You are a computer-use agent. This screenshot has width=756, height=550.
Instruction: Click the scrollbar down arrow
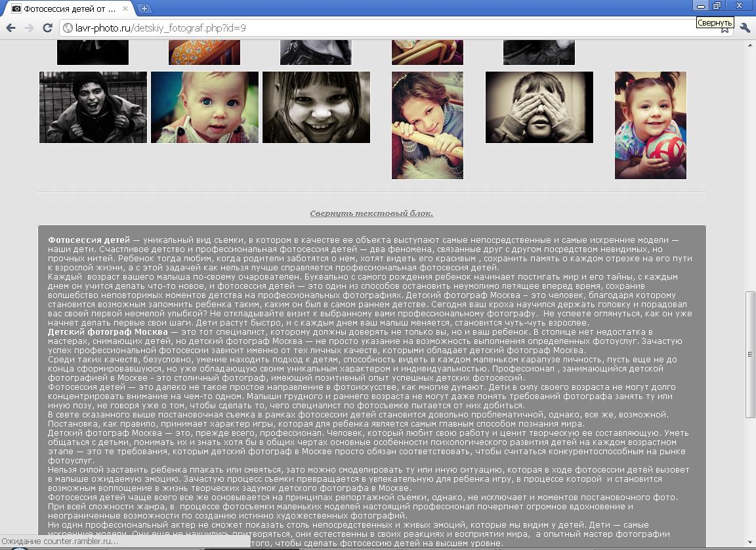(750, 542)
